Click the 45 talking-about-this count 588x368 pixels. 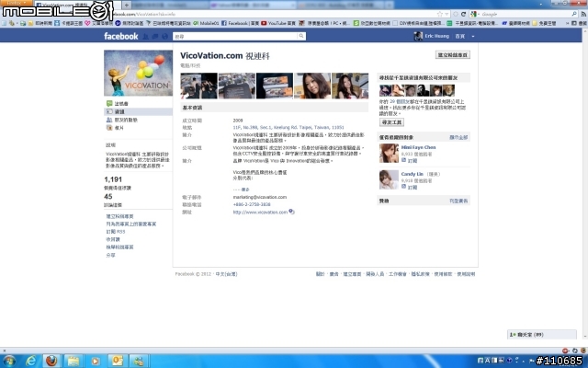click(108, 196)
